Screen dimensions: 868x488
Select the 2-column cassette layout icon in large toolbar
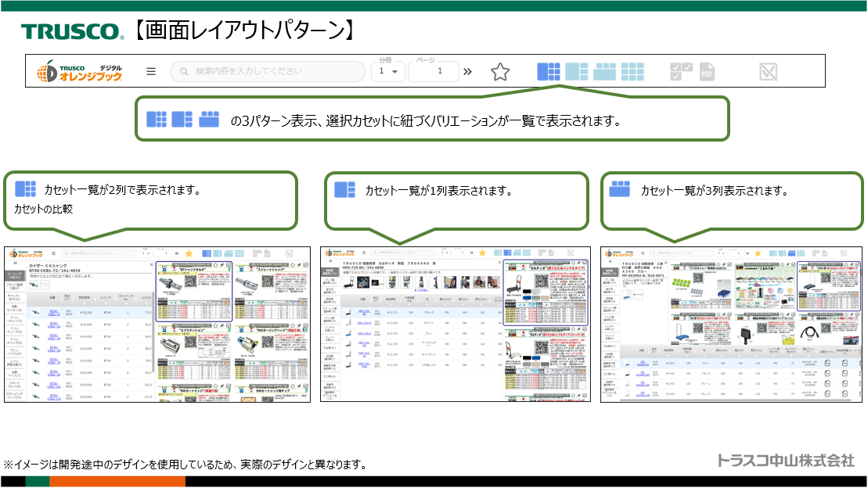(549, 71)
